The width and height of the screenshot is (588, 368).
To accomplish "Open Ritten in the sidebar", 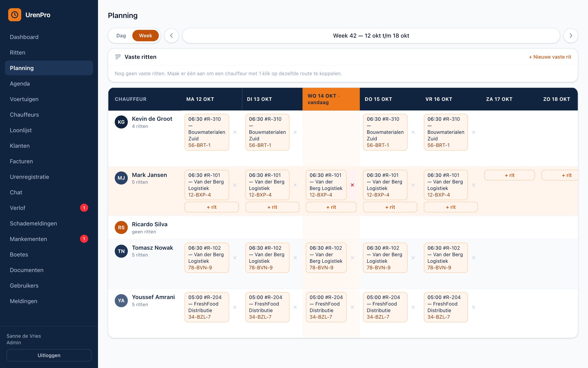I will [49, 53].
